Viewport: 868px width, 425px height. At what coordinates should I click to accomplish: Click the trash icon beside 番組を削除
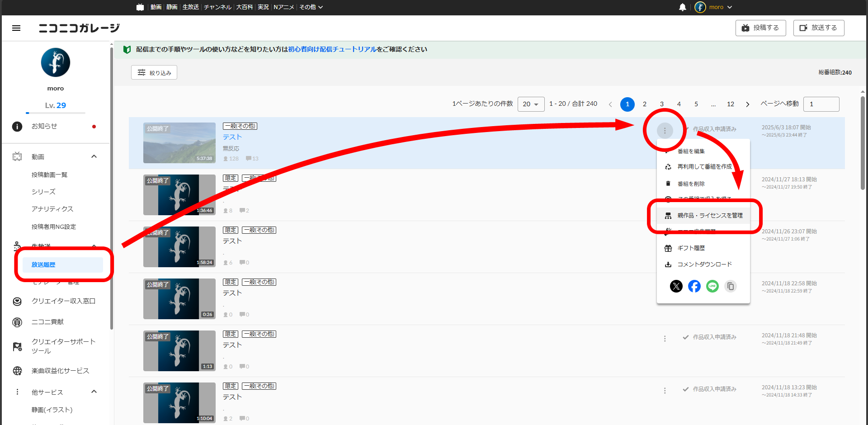pyautogui.click(x=668, y=184)
